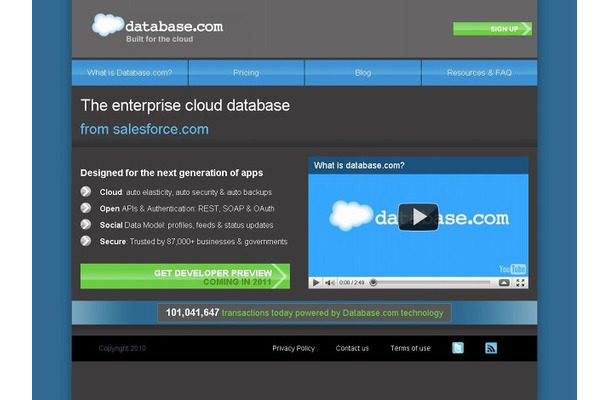Click the video progress seek bar

pyautogui.click(x=431, y=282)
